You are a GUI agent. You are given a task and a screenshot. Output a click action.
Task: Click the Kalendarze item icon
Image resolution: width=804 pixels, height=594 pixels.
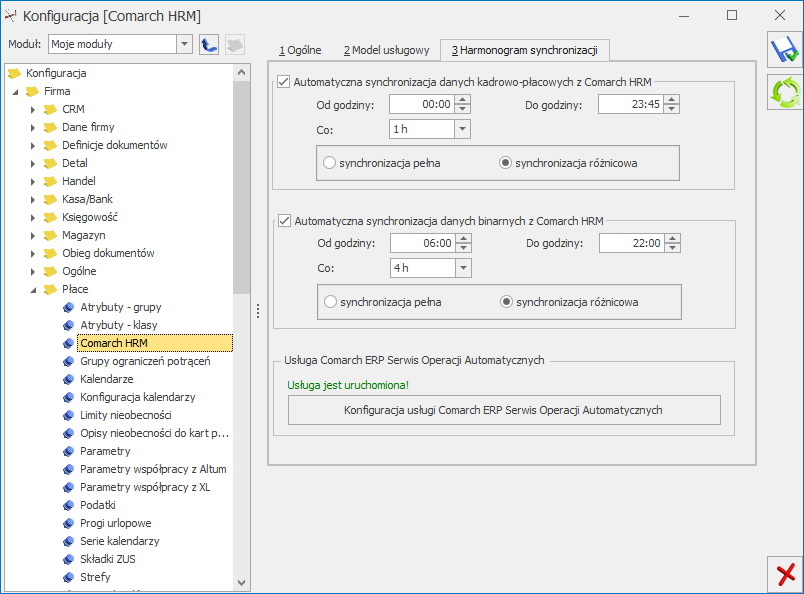(x=68, y=379)
